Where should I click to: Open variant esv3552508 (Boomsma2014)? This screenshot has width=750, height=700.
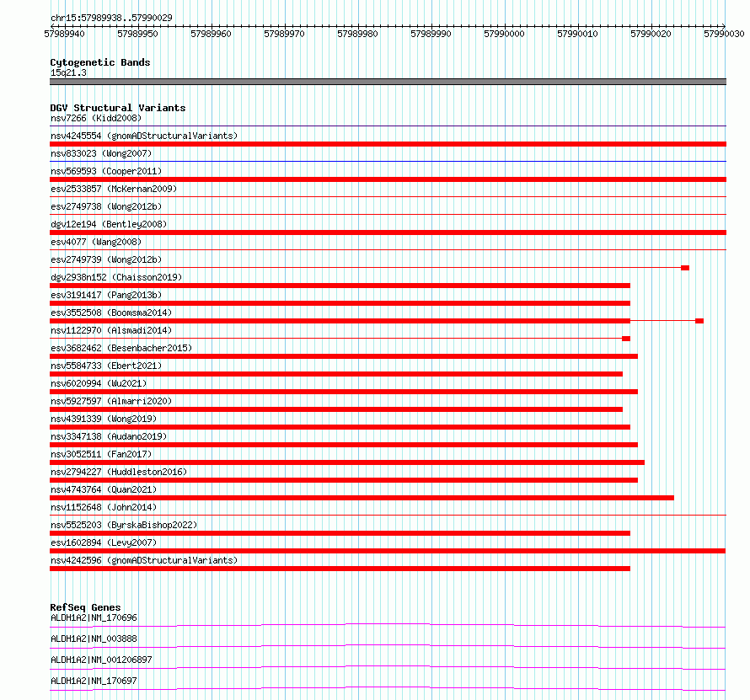[111, 313]
